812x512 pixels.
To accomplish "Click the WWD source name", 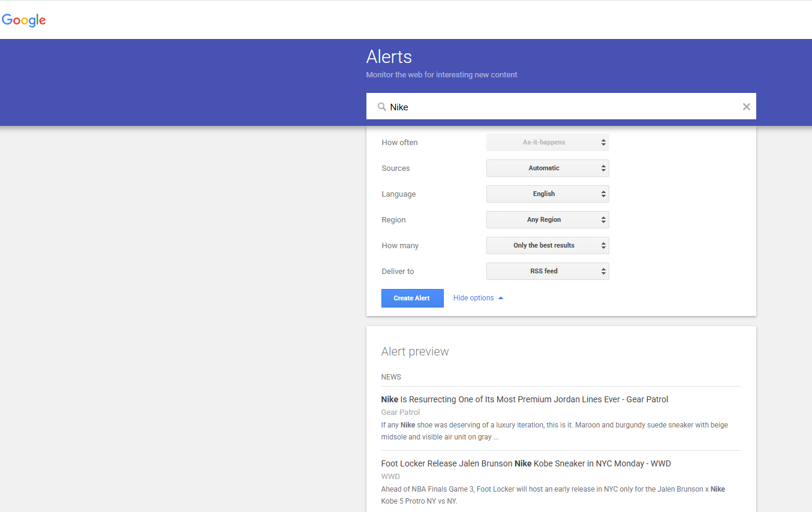I will click(x=390, y=477).
